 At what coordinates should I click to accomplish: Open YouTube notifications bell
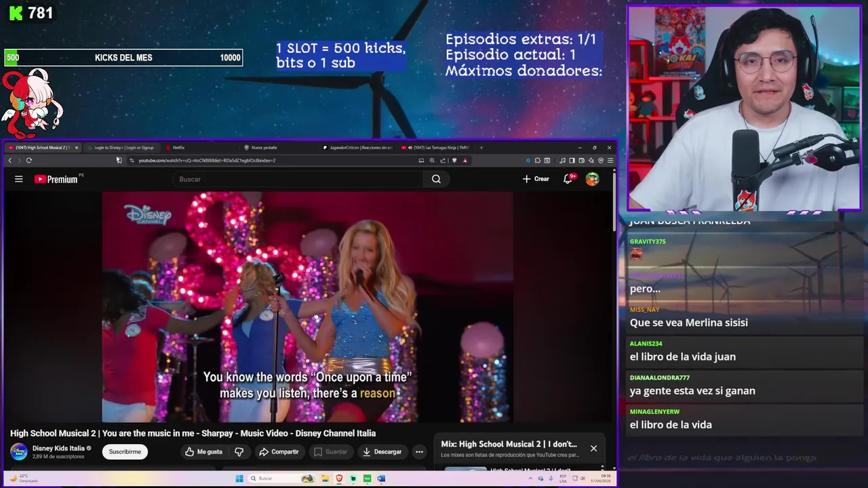[x=568, y=179]
